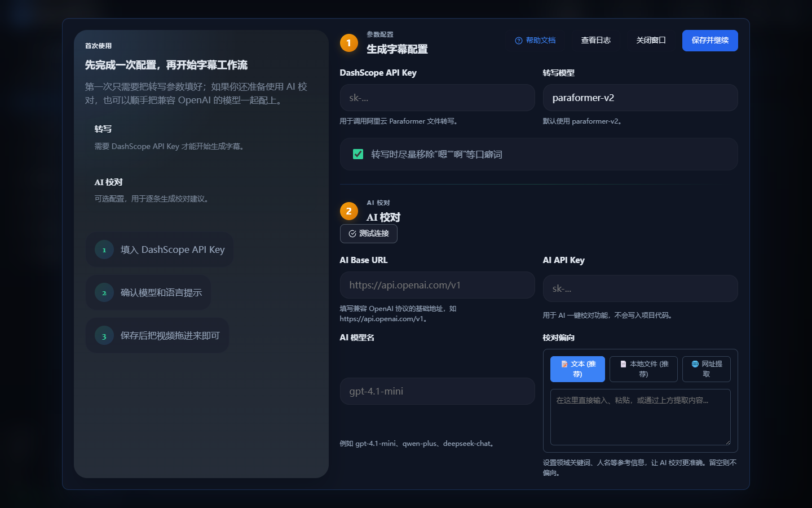Click the bias text area
812x508 pixels.
point(641,417)
